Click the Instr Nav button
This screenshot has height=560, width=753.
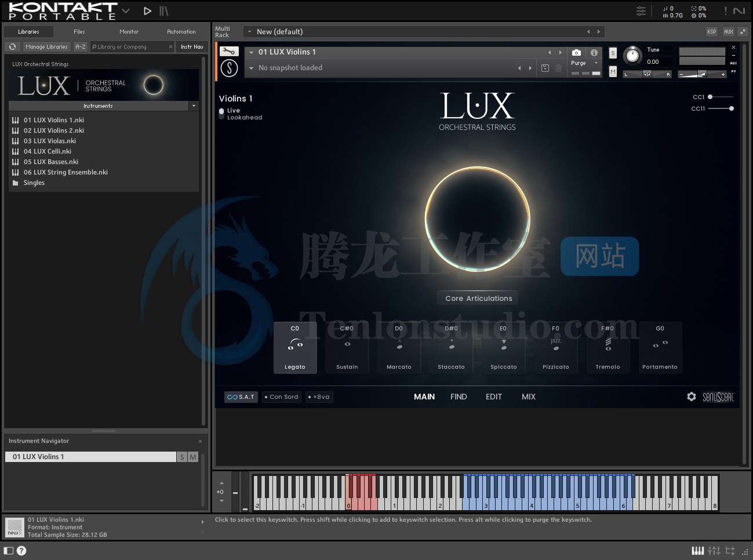click(x=192, y=46)
